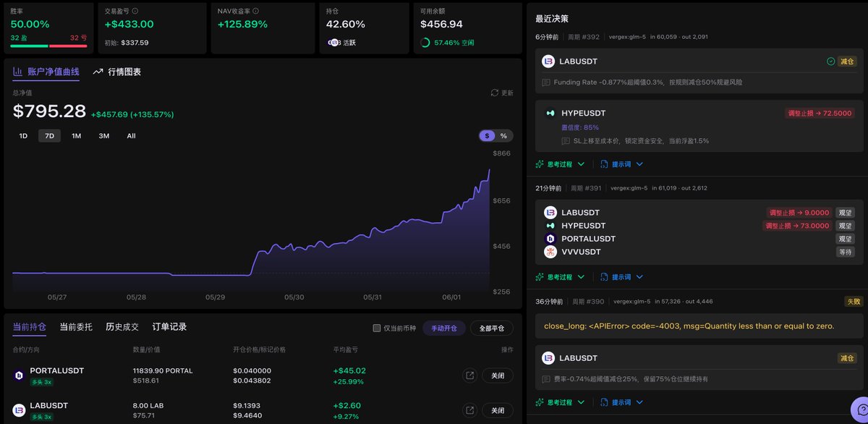Switch to 账户净值曲线 tab
Viewport: 868px width, 424px height.
[46, 72]
